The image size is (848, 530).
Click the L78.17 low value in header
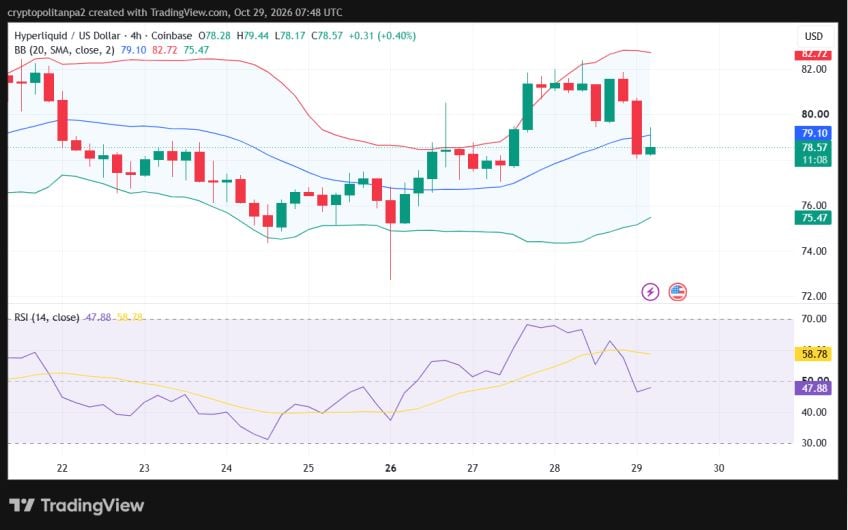(x=290, y=36)
